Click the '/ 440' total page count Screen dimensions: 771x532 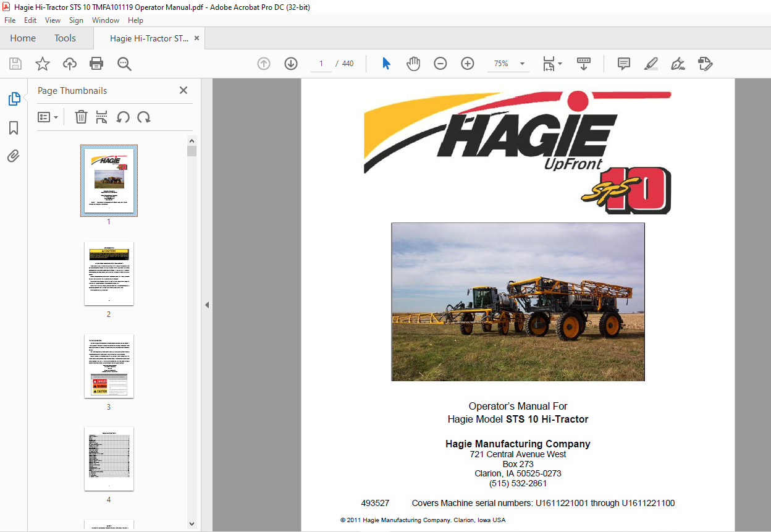(x=345, y=64)
